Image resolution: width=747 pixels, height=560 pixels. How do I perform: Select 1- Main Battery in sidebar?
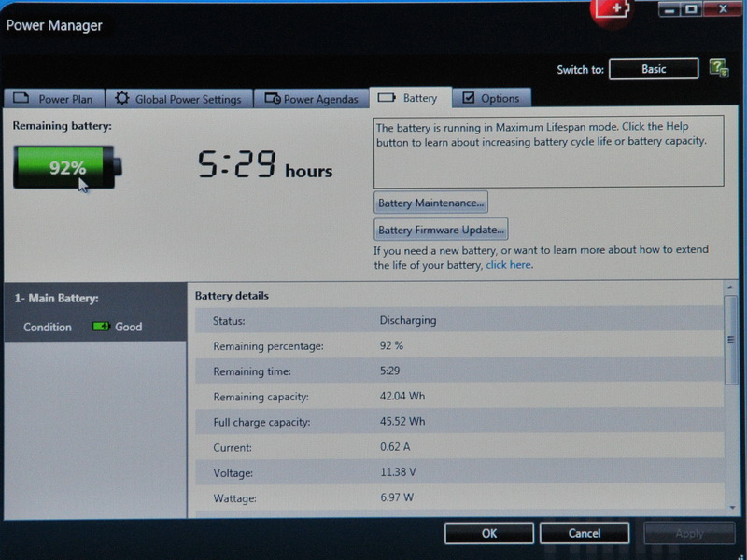(x=57, y=299)
